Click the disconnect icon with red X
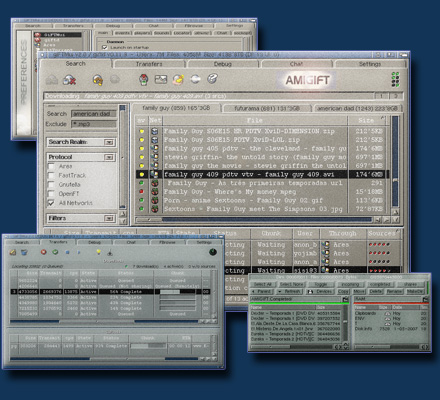Image resolution: width=440 pixels, height=400 pixels. pyautogui.click(x=69, y=80)
